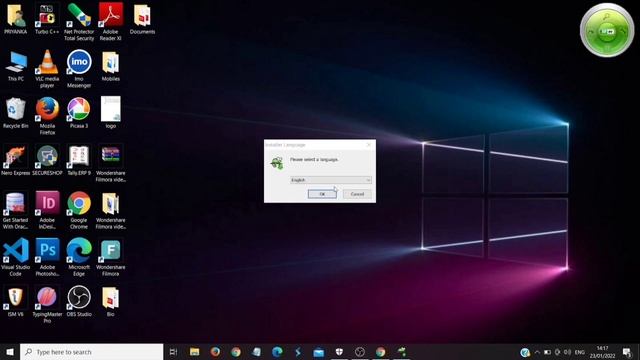Select the Recycle Bin icon
This screenshot has height=360, width=640.
pyautogui.click(x=16, y=113)
